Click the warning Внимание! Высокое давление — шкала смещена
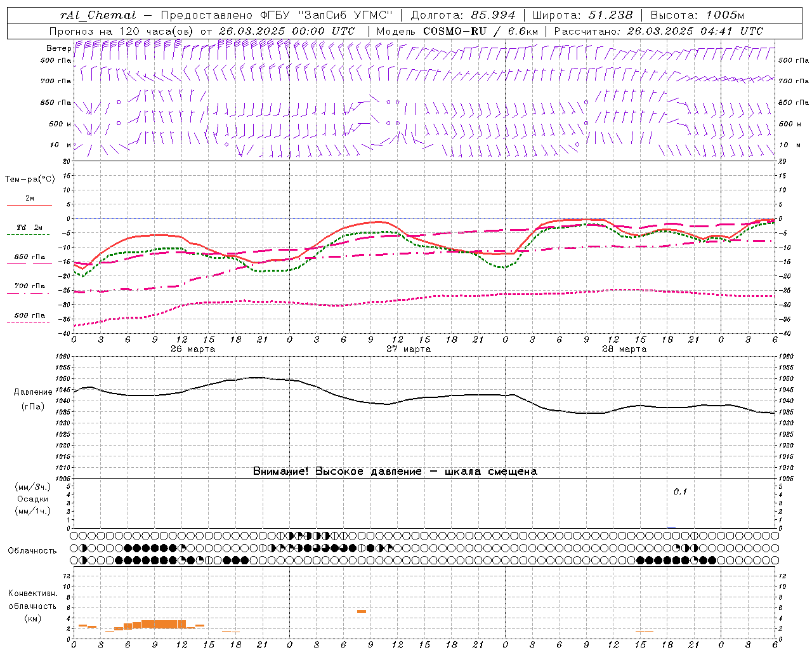 coord(395,472)
